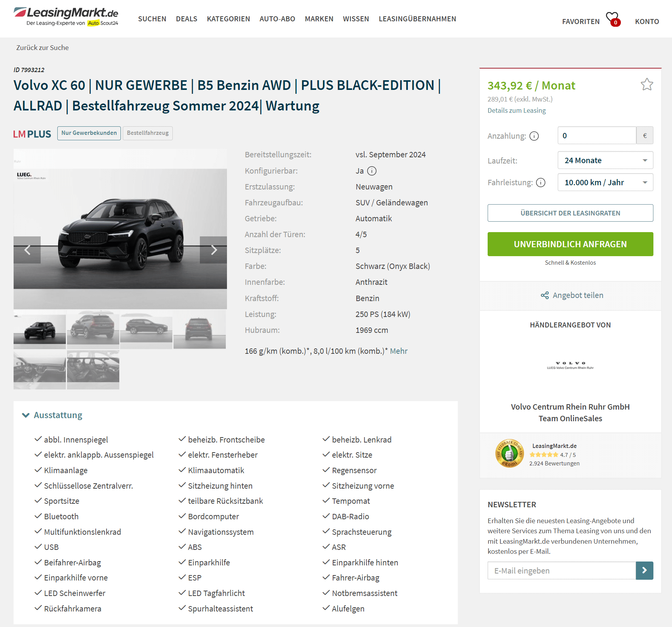This screenshot has width=672, height=627.
Task: Click the LeasingMarkt.de logo
Action: coord(66,17)
